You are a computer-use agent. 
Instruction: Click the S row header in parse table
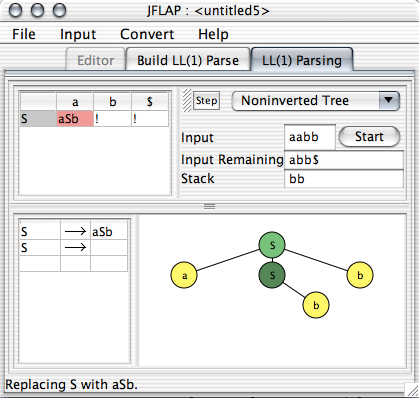(38, 119)
